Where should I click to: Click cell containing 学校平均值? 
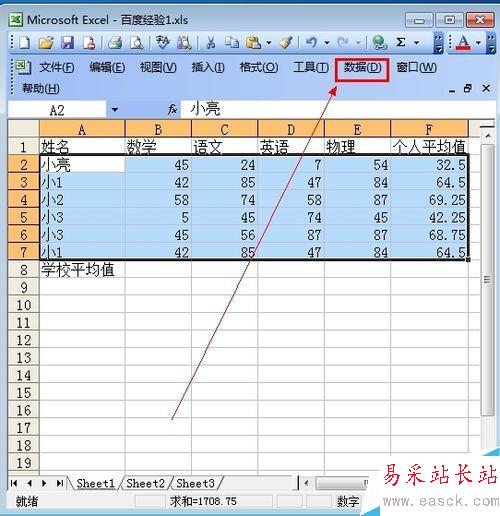(82, 270)
